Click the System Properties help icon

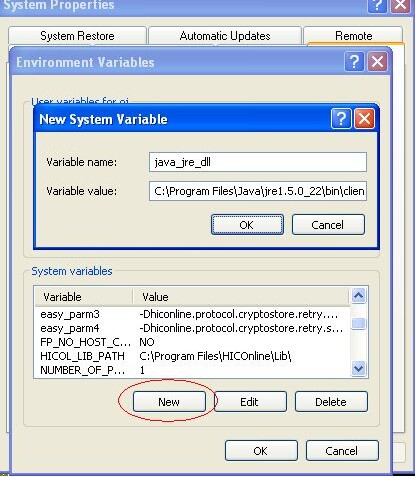click(377, 5)
